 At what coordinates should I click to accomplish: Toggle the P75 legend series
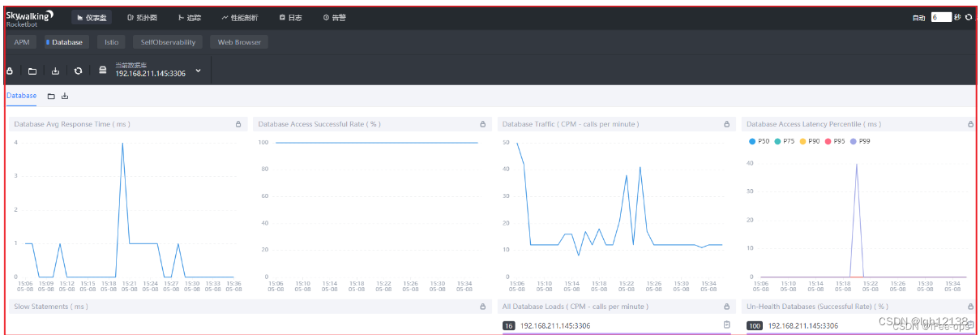coord(785,141)
